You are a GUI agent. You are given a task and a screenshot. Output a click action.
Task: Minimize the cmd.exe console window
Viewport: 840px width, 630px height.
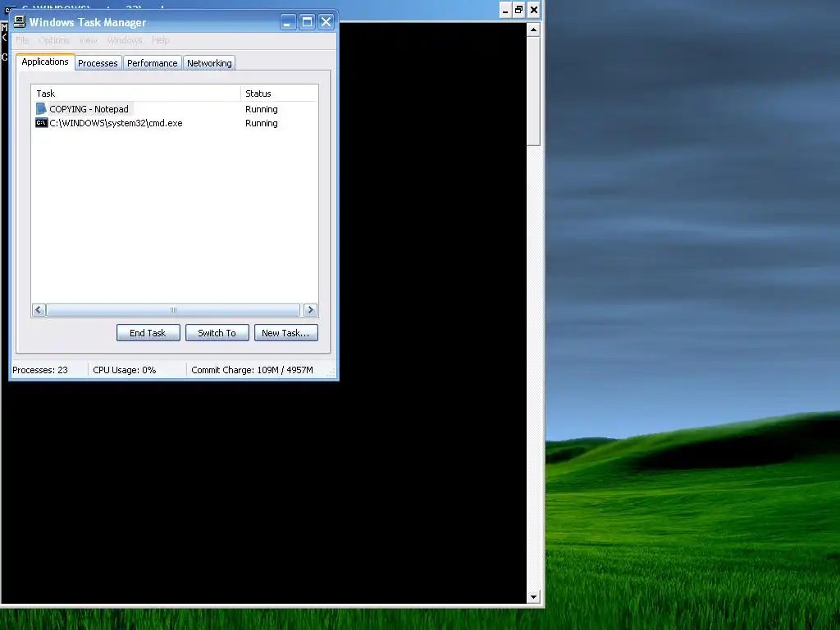tap(505, 10)
